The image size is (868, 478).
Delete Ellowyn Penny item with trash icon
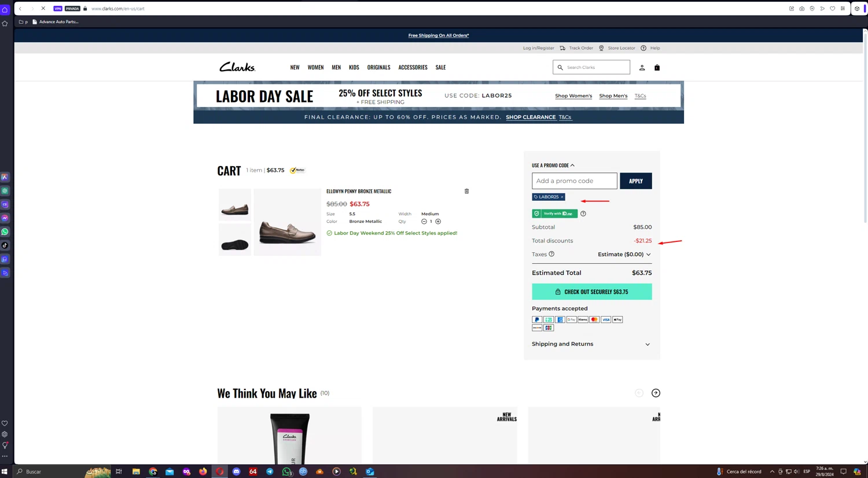[x=466, y=191]
